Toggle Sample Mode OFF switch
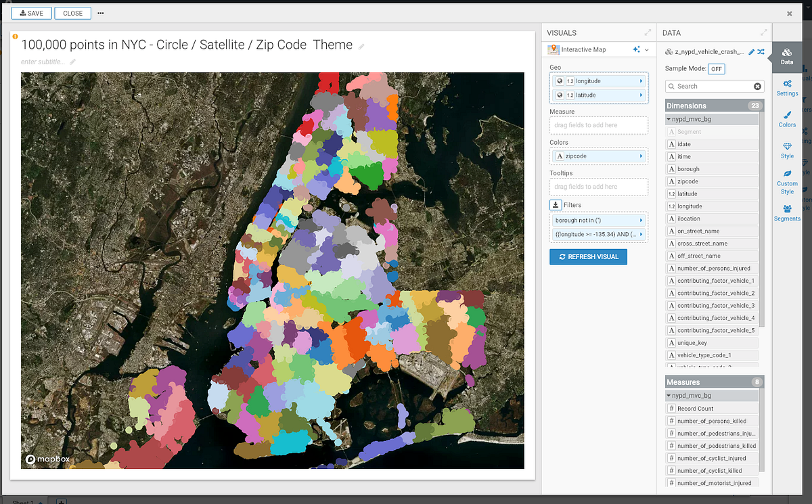 coord(716,69)
